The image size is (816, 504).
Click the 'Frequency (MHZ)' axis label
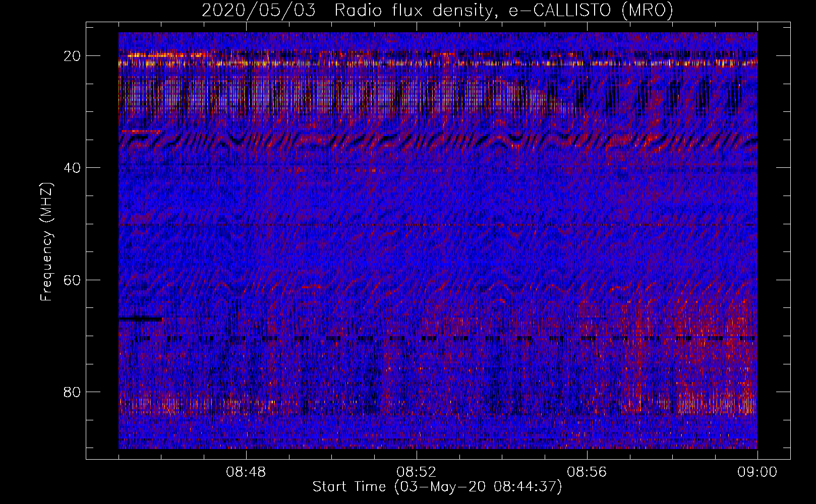point(46,242)
